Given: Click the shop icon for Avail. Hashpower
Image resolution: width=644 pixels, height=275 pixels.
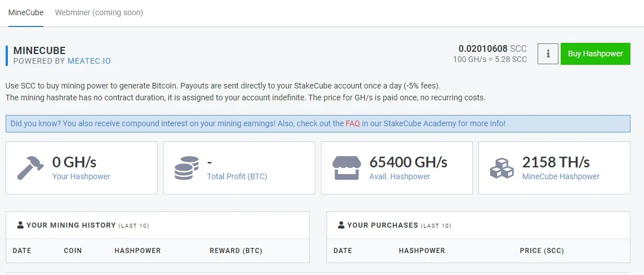Looking at the screenshot, I should [x=347, y=168].
